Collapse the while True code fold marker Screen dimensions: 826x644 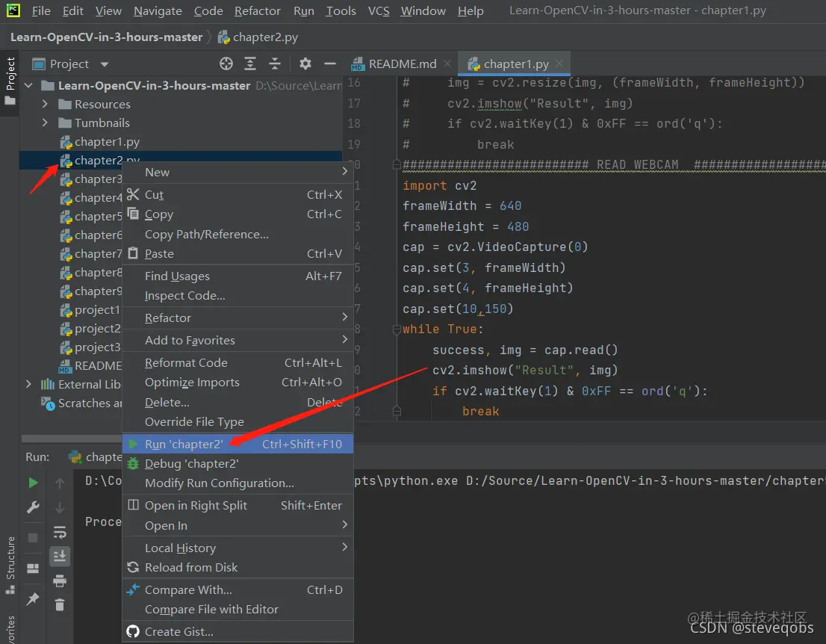click(397, 330)
